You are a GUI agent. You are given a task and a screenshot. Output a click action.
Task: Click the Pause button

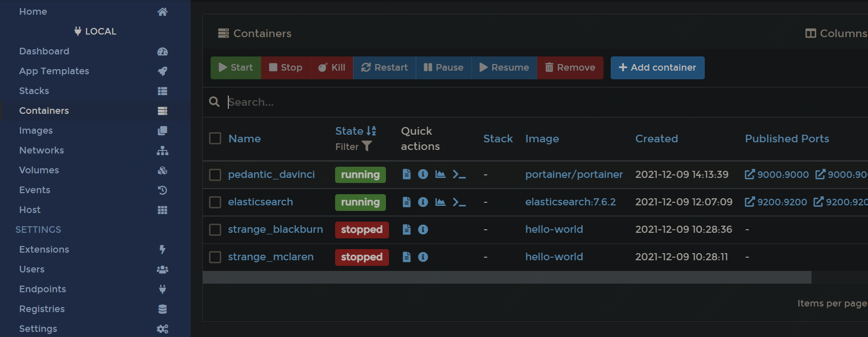coord(443,68)
